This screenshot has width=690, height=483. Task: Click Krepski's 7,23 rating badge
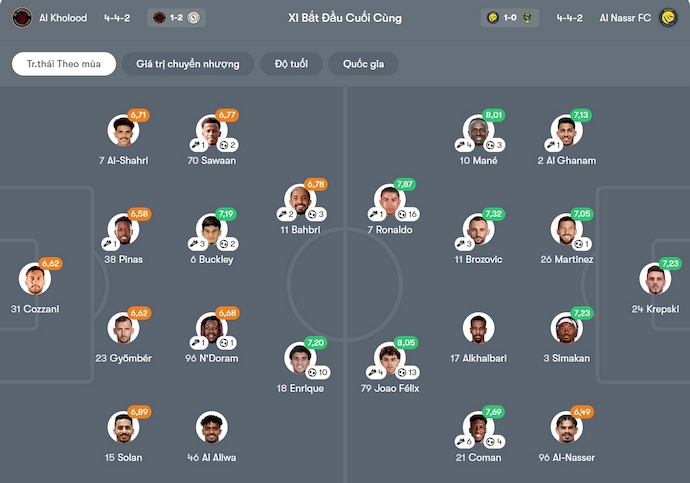pos(670,263)
